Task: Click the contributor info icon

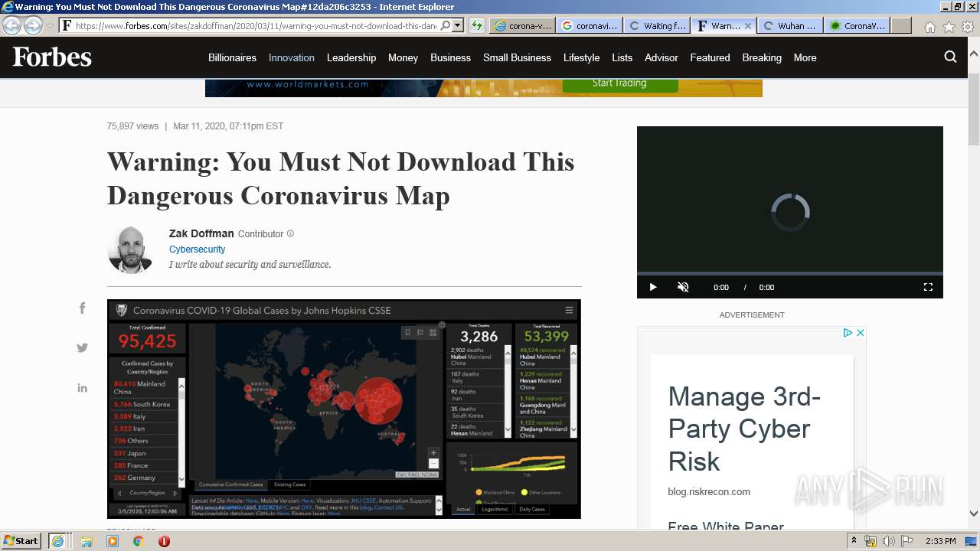Action: coord(290,233)
